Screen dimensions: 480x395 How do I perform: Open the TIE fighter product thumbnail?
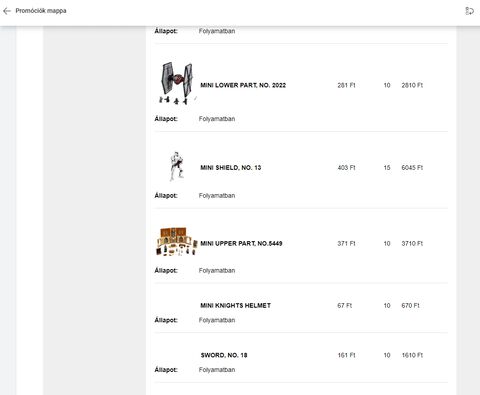[177, 83]
